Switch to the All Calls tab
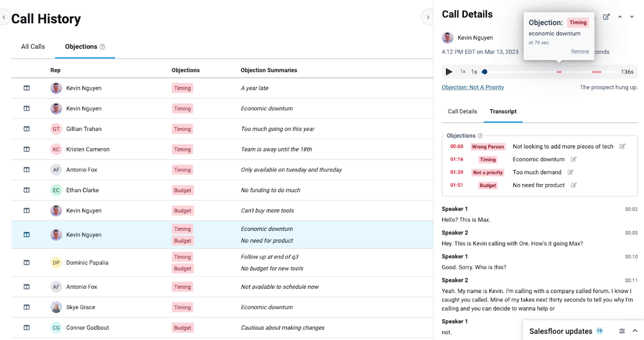The height and width of the screenshot is (340, 644). [x=33, y=47]
